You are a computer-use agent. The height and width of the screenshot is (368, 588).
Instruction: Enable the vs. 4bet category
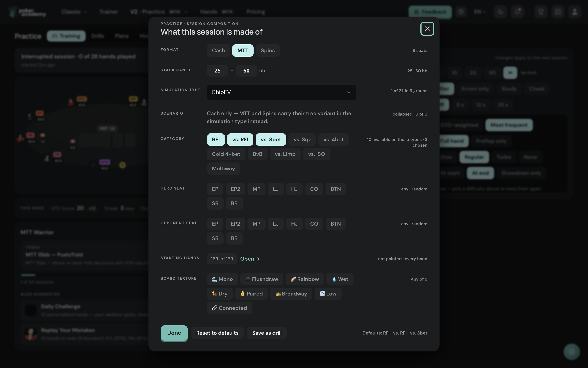pos(333,139)
